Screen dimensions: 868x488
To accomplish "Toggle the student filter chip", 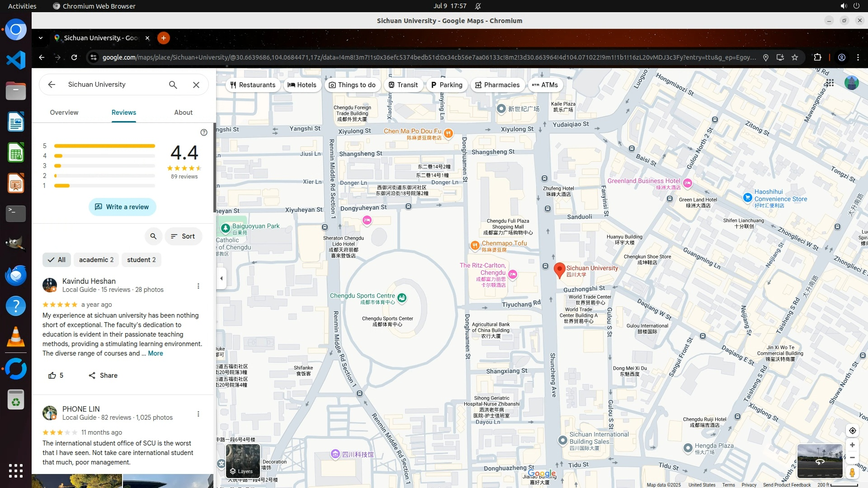I will tap(141, 260).
